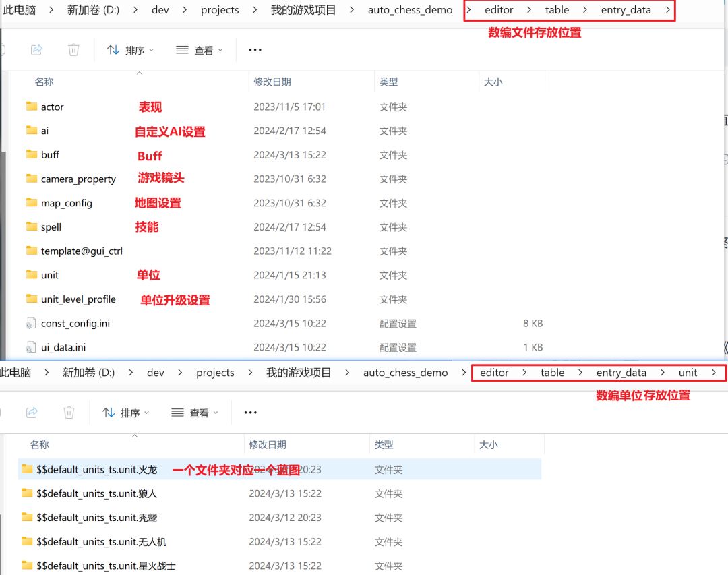728x575 pixels.
Task: Click the 8 KB size of const_config.ini
Action: click(x=533, y=324)
